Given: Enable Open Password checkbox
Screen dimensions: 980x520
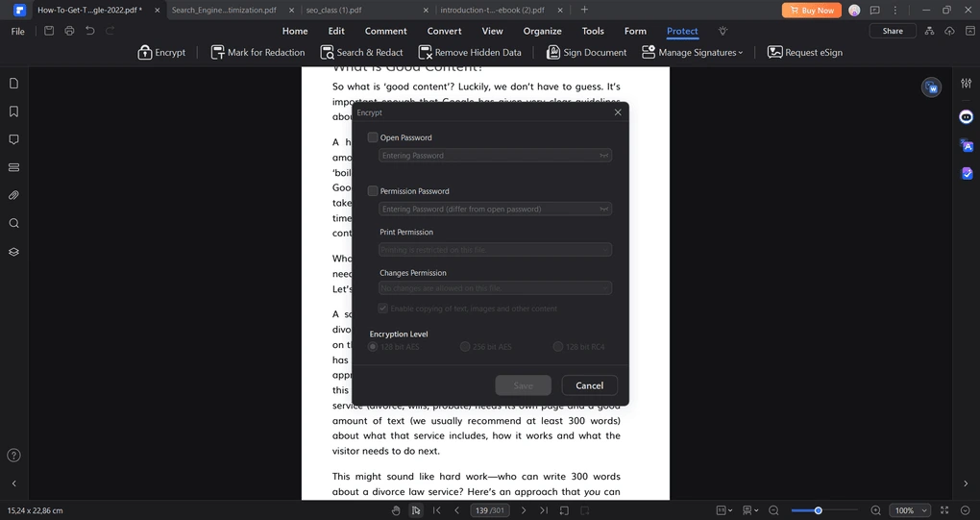Looking at the screenshot, I should tap(373, 137).
